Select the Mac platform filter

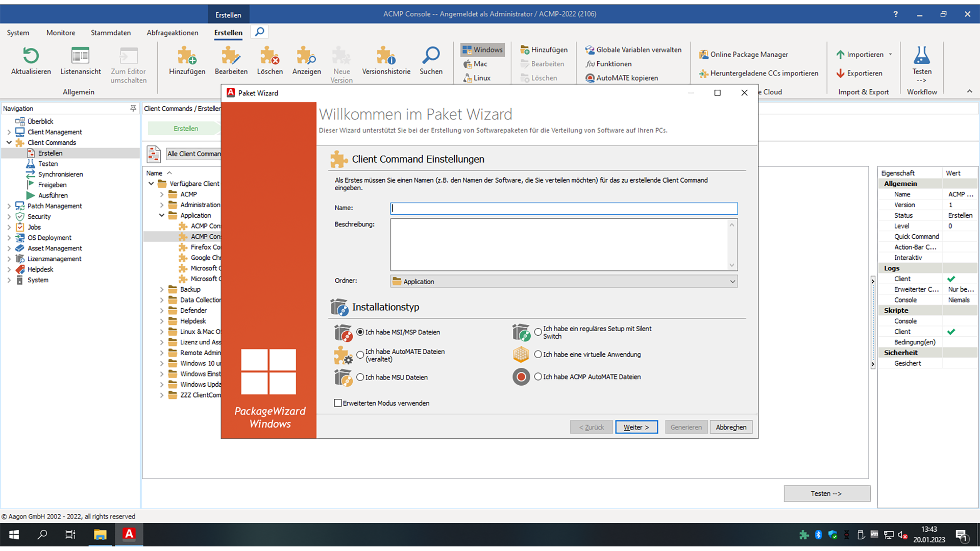(475, 64)
